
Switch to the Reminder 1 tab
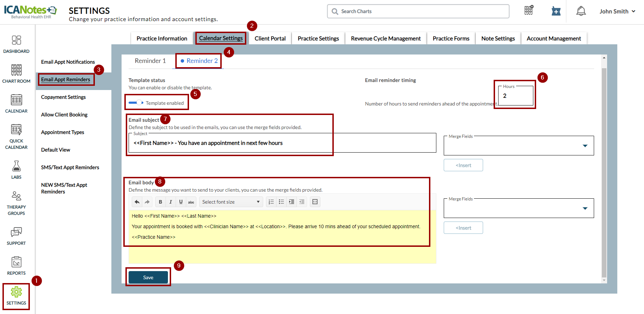click(x=150, y=61)
